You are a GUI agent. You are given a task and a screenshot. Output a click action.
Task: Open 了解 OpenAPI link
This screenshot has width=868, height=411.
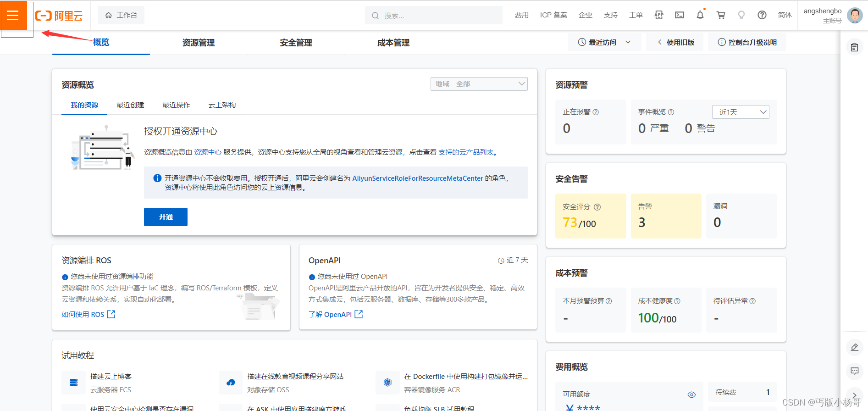[330, 314]
